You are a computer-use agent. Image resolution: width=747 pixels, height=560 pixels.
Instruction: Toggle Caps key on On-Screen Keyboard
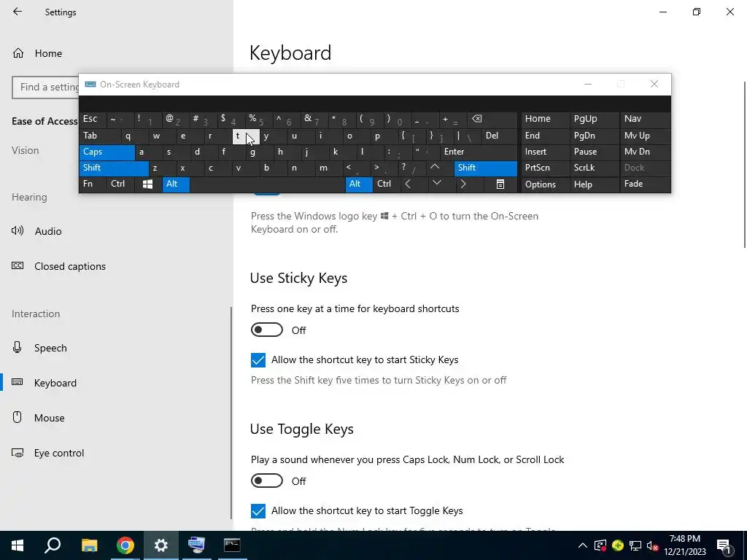click(x=107, y=152)
